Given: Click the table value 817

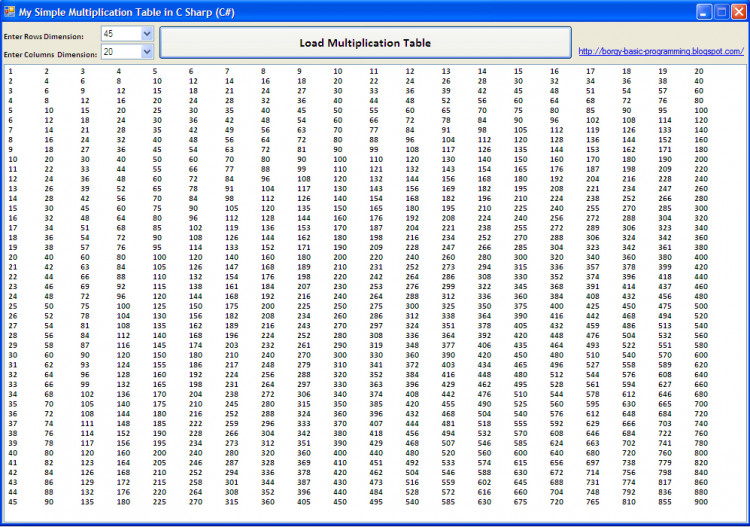Looking at the screenshot, I should [665, 482].
